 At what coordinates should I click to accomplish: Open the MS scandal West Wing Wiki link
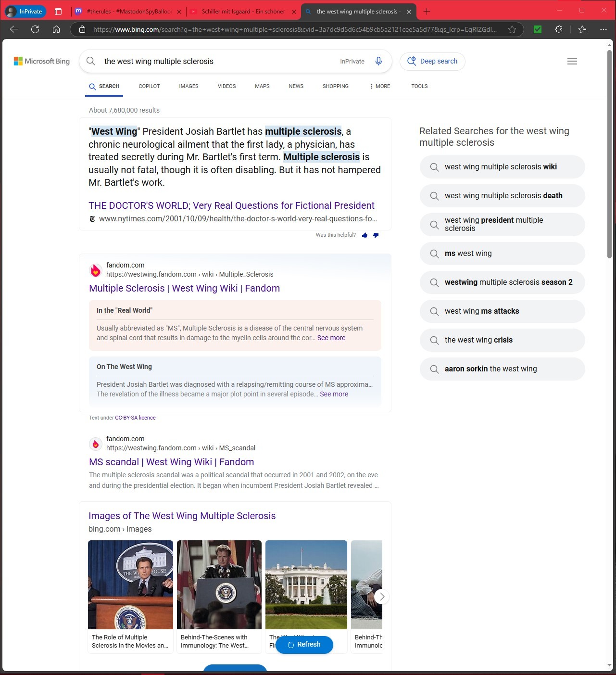[171, 462]
